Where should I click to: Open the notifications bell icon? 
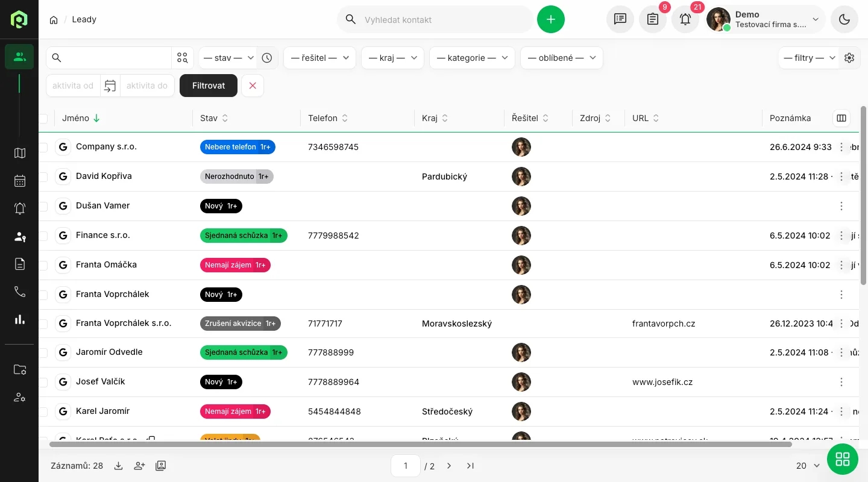[x=685, y=19]
